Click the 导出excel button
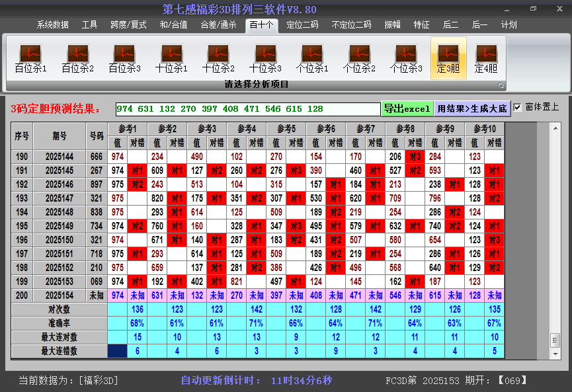 (x=407, y=108)
